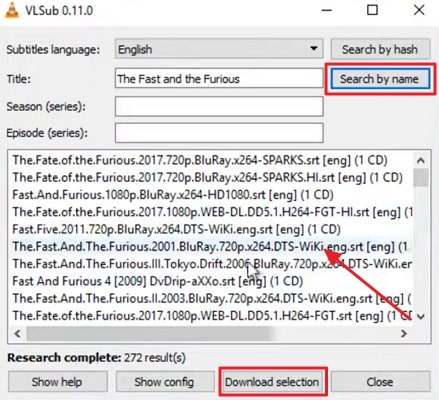The height and width of the screenshot is (400, 439).
Task: Focus the Title input field
Action: coord(219,79)
